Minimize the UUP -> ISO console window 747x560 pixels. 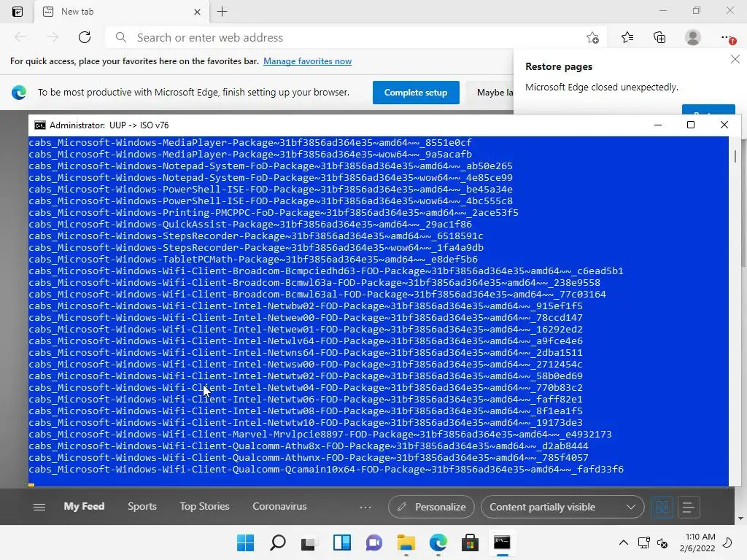pos(658,125)
